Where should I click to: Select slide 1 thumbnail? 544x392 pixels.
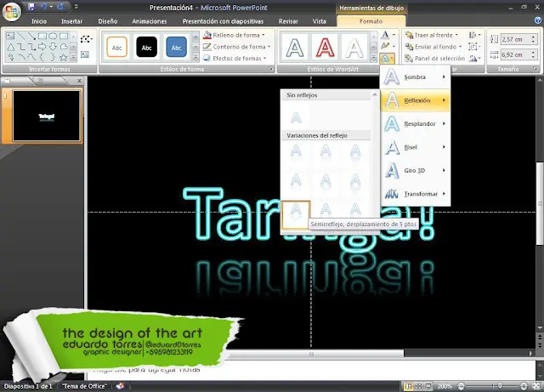click(x=46, y=116)
